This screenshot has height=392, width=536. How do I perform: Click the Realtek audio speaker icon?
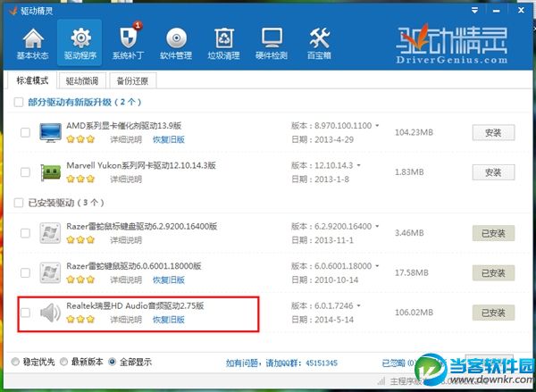tap(50, 313)
